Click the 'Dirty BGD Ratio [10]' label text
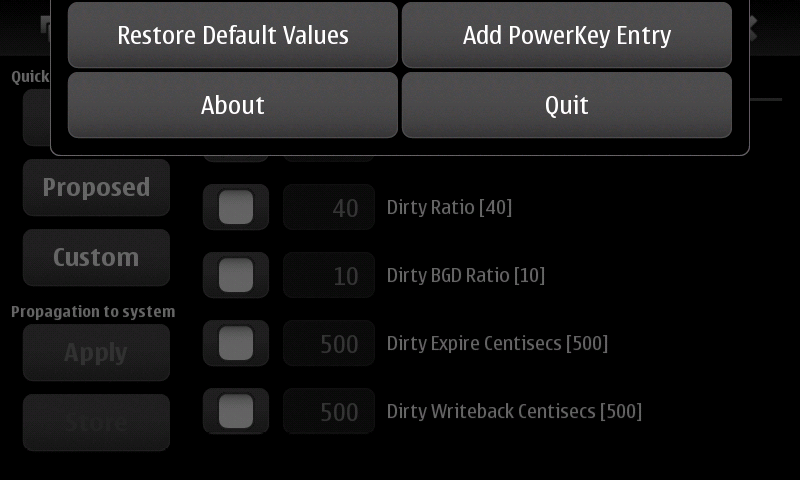The height and width of the screenshot is (480, 800). pos(466,275)
